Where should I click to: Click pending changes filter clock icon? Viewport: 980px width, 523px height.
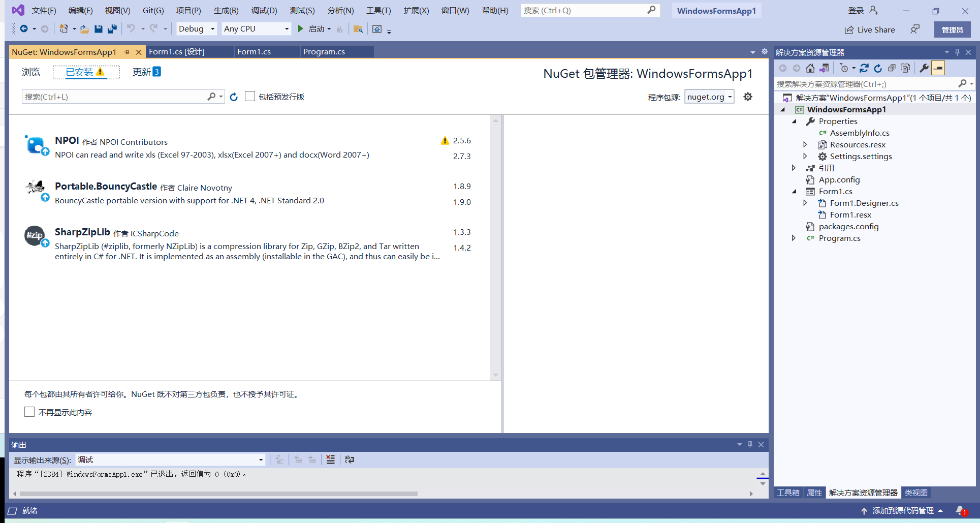pyautogui.click(x=845, y=68)
